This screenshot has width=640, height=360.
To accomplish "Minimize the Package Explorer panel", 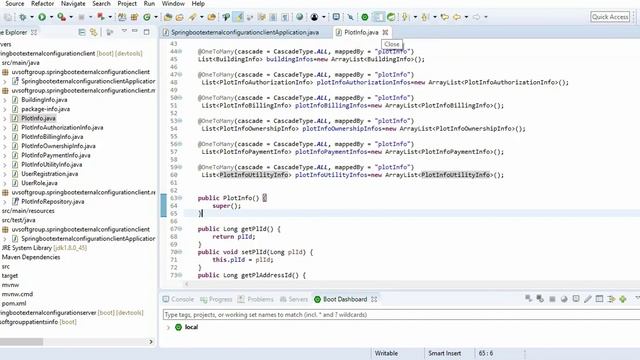I will pyautogui.click(x=135, y=32).
